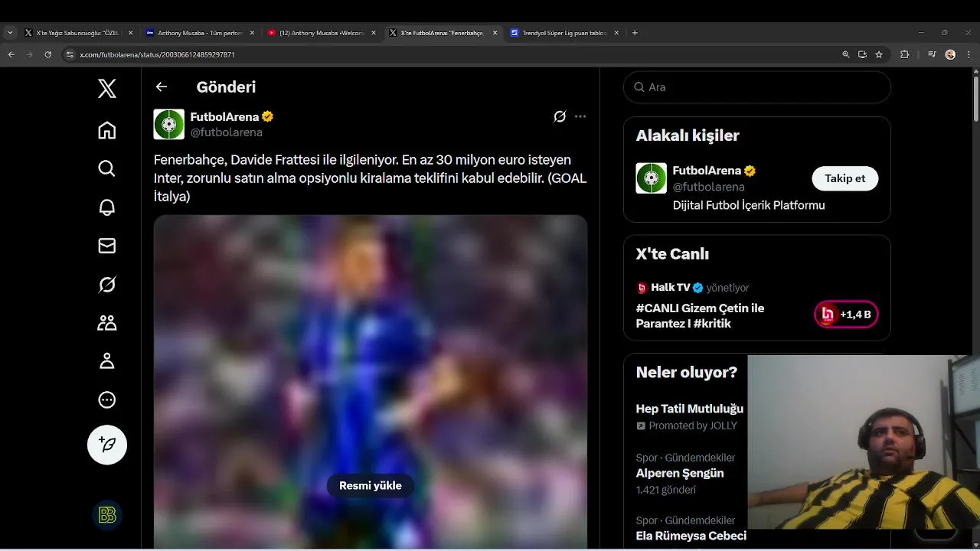Open FutbolArena name on the post
This screenshot has width=980, height=551.
click(x=224, y=116)
